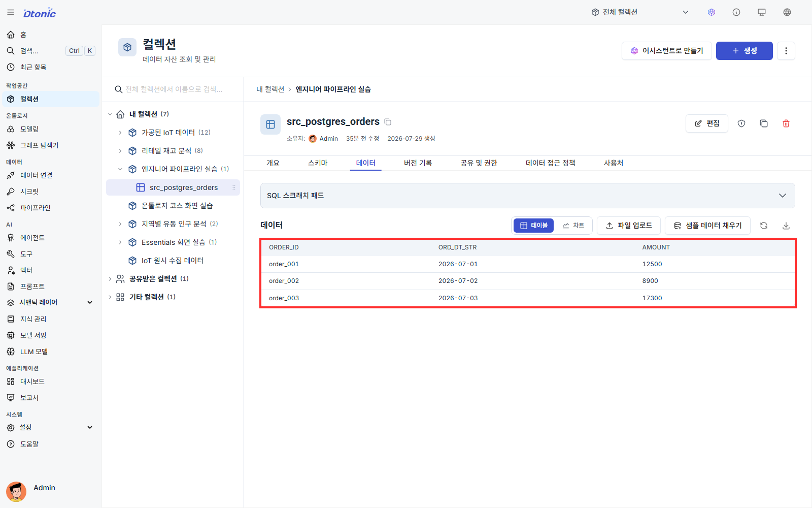
Task: Open 지식 관리 in the sidebar
Action: click(x=51, y=319)
